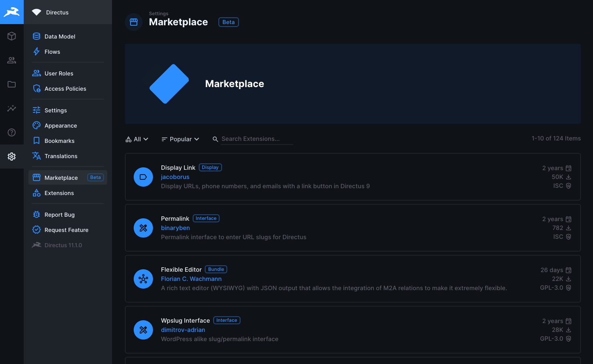Click the Appearance palette icon

(x=37, y=125)
